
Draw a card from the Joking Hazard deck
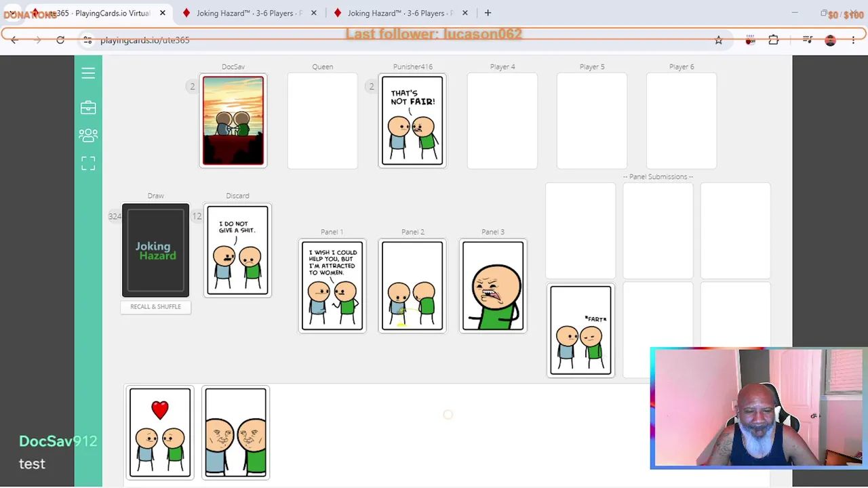click(155, 250)
